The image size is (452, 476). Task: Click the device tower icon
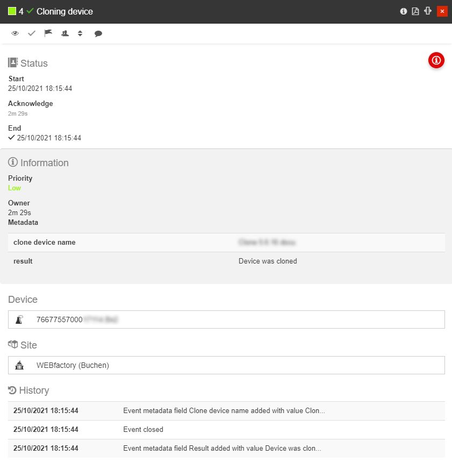[20, 319]
